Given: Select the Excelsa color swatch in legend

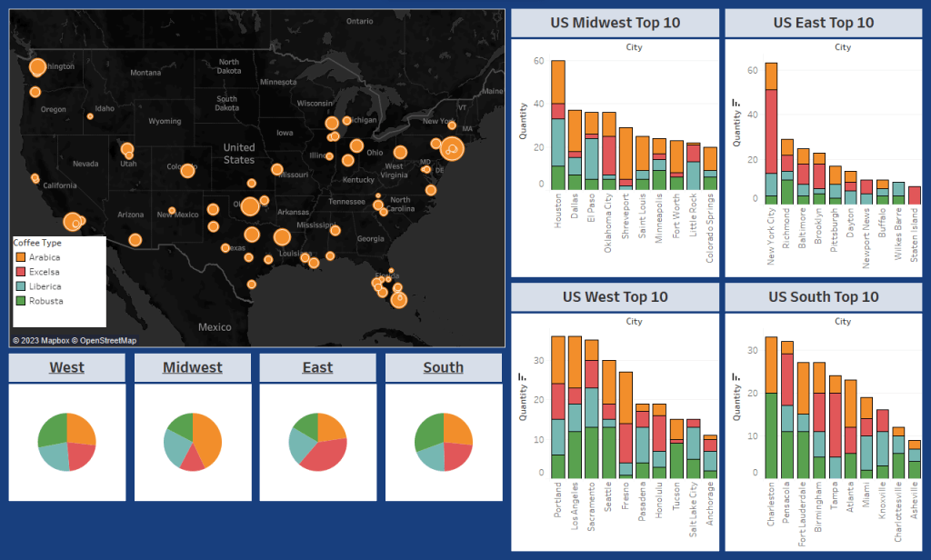Looking at the screenshot, I should pyautogui.click(x=20, y=272).
